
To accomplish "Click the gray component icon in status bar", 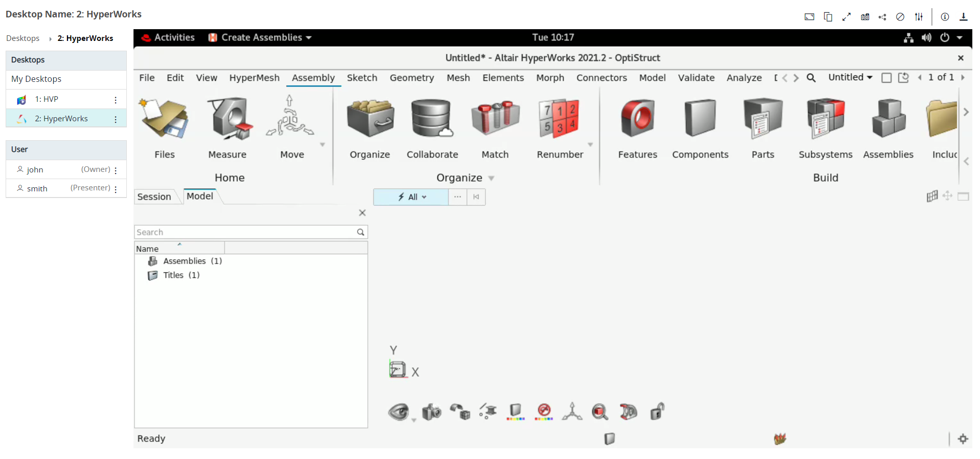I will tap(609, 439).
